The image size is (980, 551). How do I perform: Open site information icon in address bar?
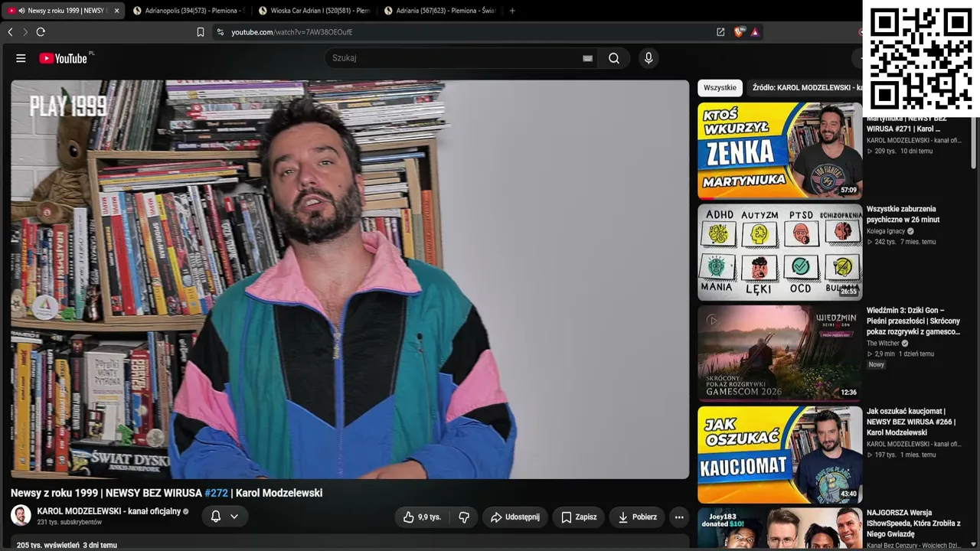coord(220,32)
